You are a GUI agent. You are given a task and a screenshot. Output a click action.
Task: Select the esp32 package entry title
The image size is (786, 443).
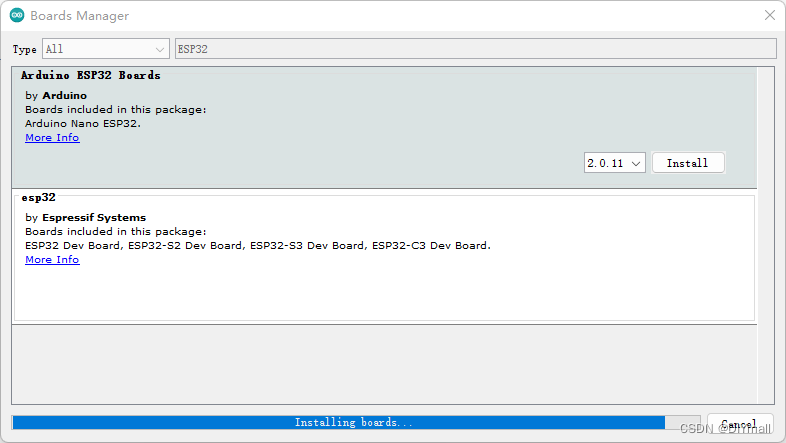[39, 197]
